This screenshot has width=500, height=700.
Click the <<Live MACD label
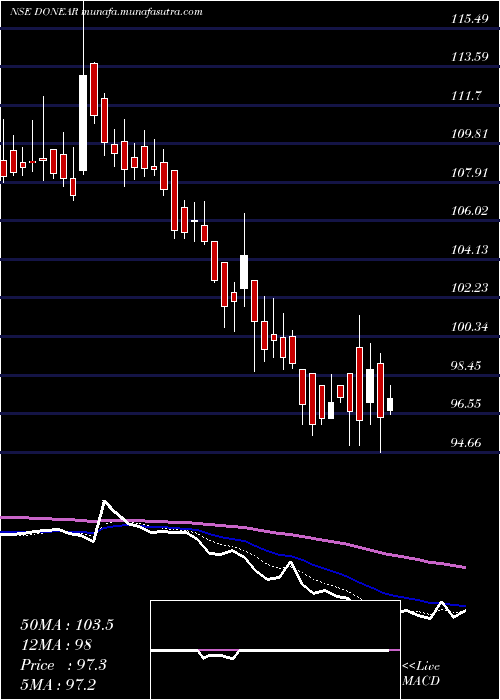tap(421, 673)
